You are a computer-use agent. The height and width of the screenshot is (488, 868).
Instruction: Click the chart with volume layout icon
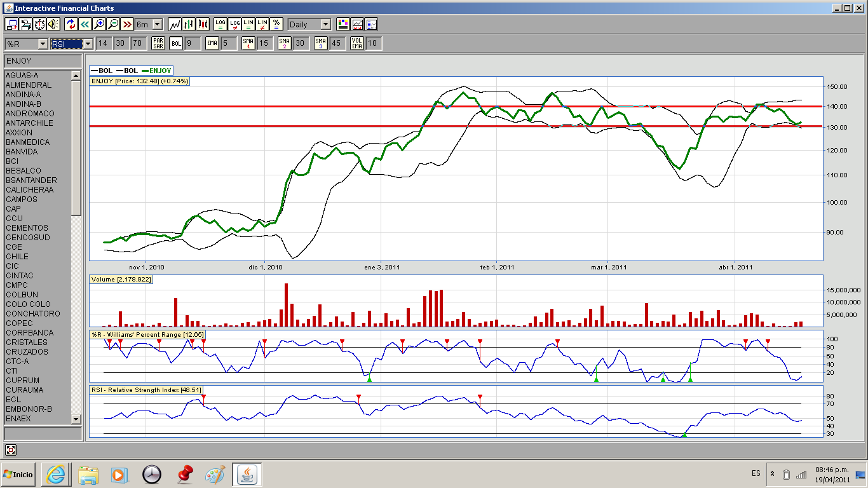[x=357, y=24]
